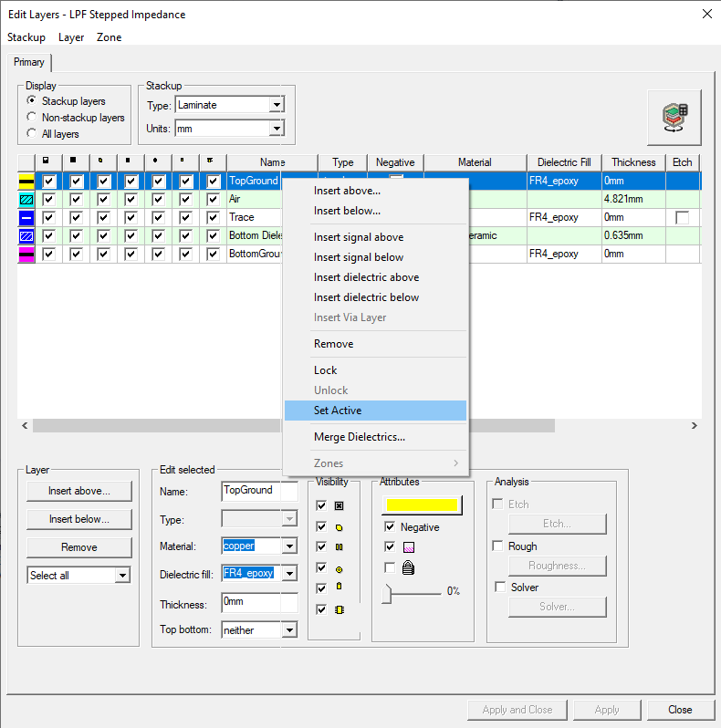The height and width of the screenshot is (728, 721).
Task: Open the 3D stackup viewer button
Action: (x=674, y=118)
